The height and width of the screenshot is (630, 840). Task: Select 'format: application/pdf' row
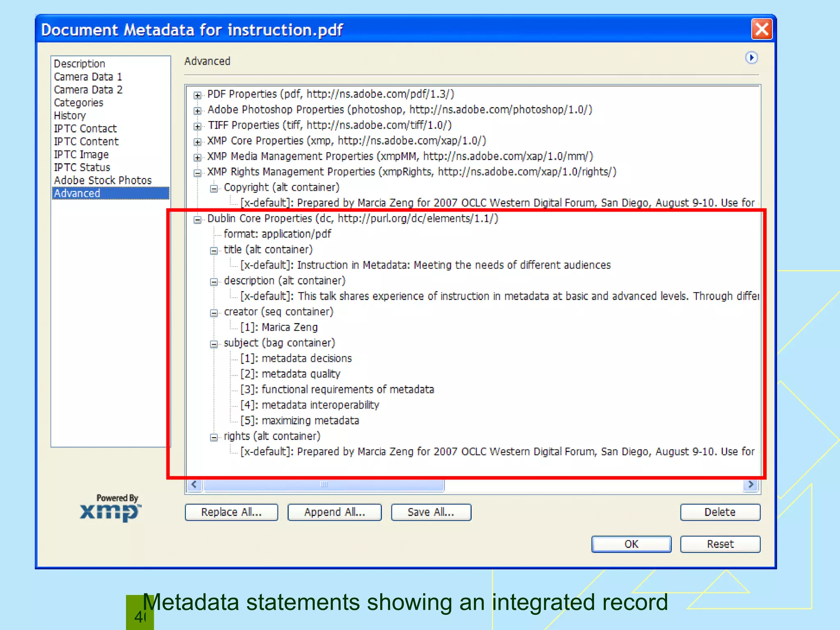pos(277,234)
